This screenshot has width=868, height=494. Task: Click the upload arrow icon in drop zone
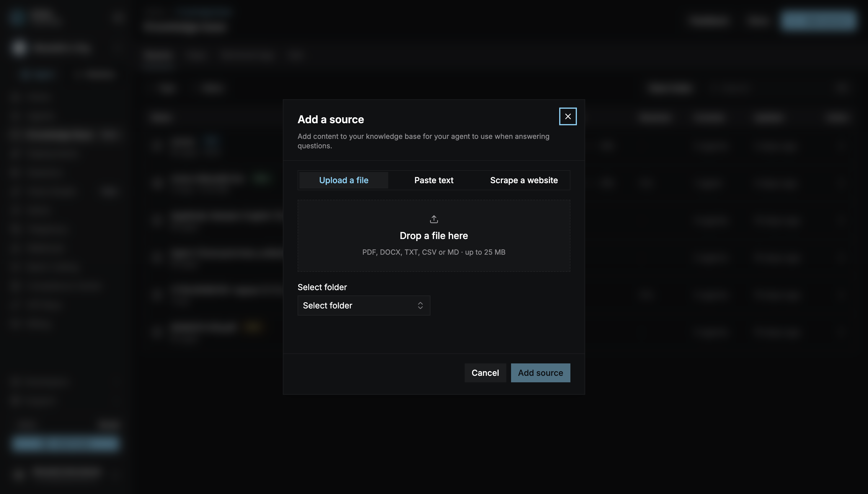tap(434, 219)
